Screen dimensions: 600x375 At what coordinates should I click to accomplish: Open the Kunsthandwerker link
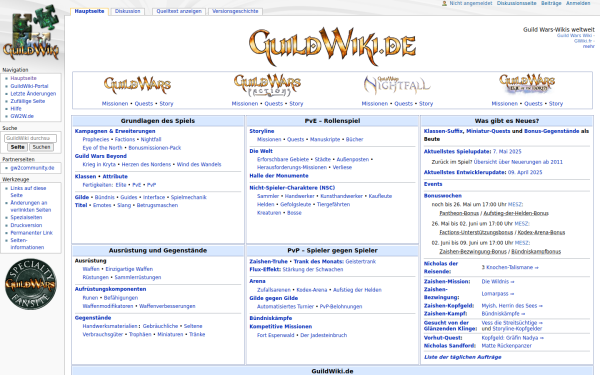341,196
